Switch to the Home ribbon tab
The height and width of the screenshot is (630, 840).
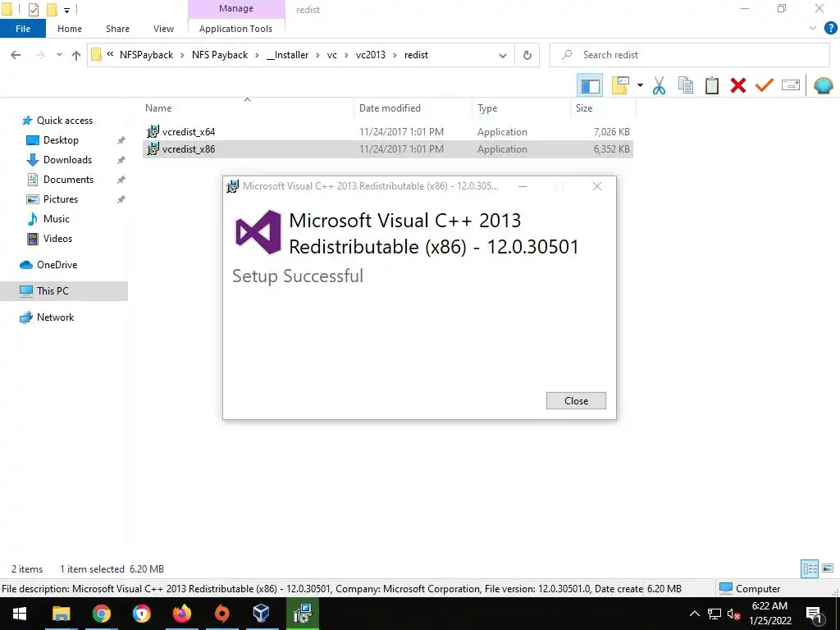[x=70, y=29]
